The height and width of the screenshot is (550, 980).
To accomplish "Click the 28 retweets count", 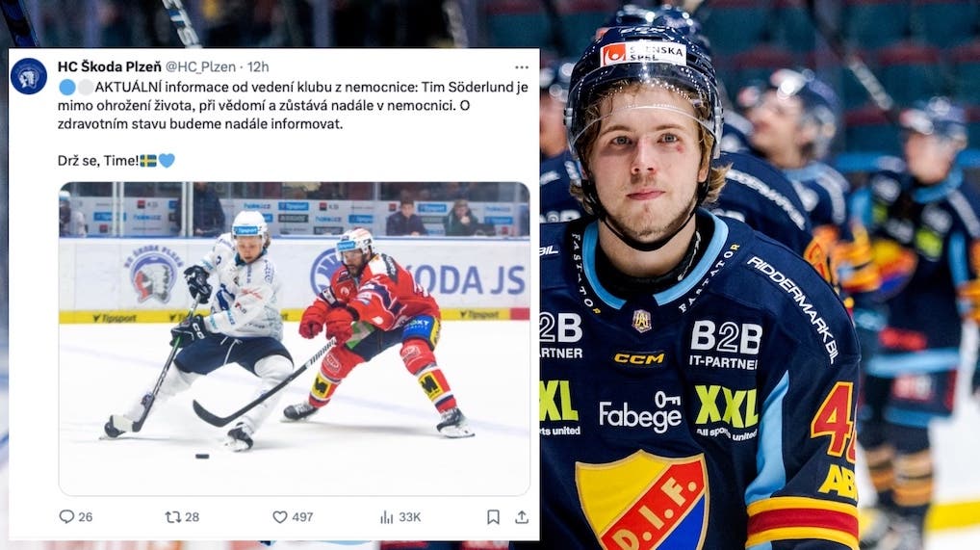I will 193,517.
